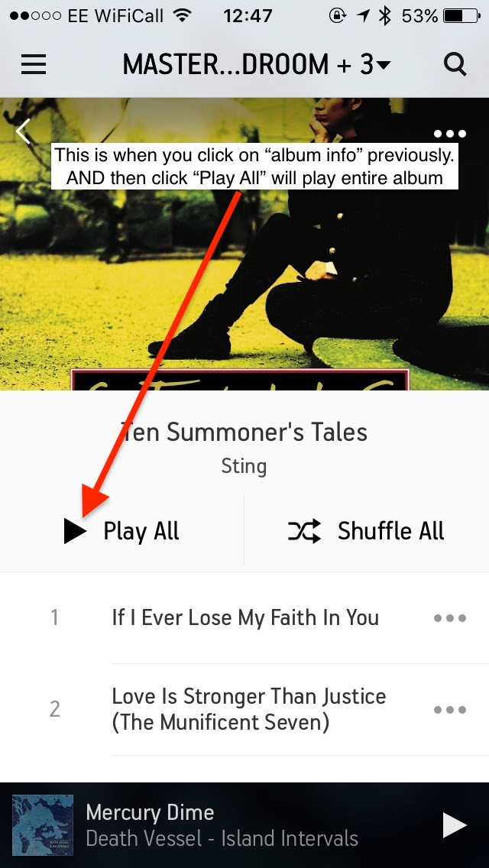
Task: Open options for If I Ever Lose My Faith
Action: (450, 618)
